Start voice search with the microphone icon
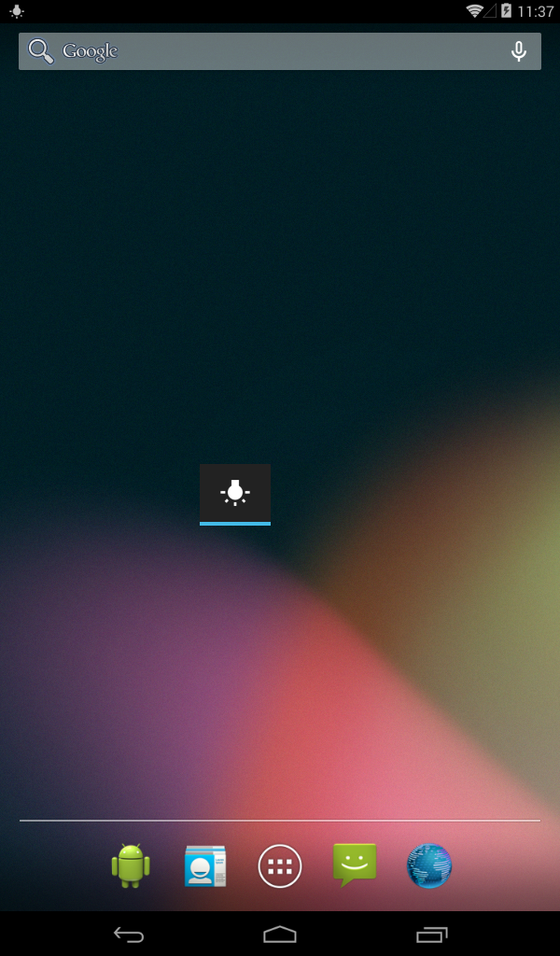Image resolution: width=560 pixels, height=956 pixels. coord(519,51)
